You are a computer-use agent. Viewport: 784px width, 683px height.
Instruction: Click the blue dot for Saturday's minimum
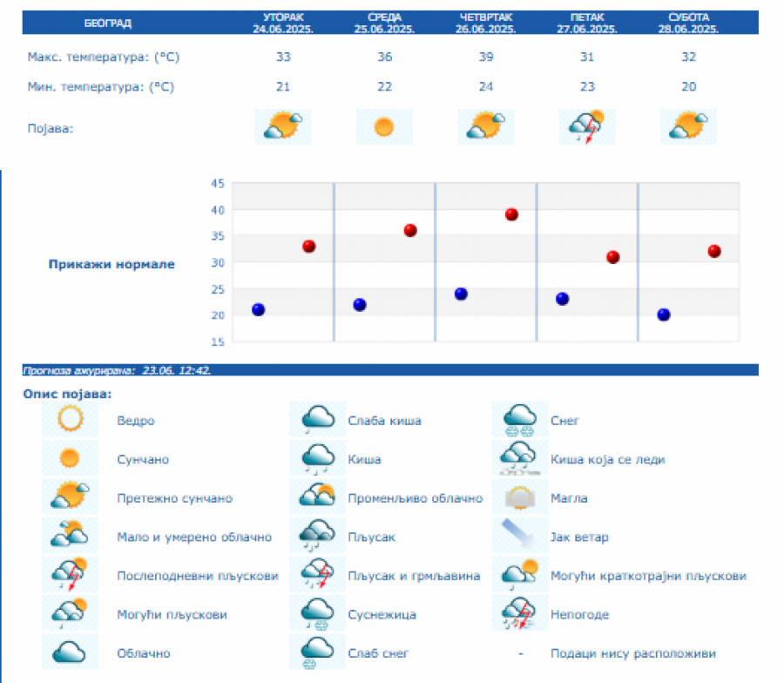tap(664, 314)
